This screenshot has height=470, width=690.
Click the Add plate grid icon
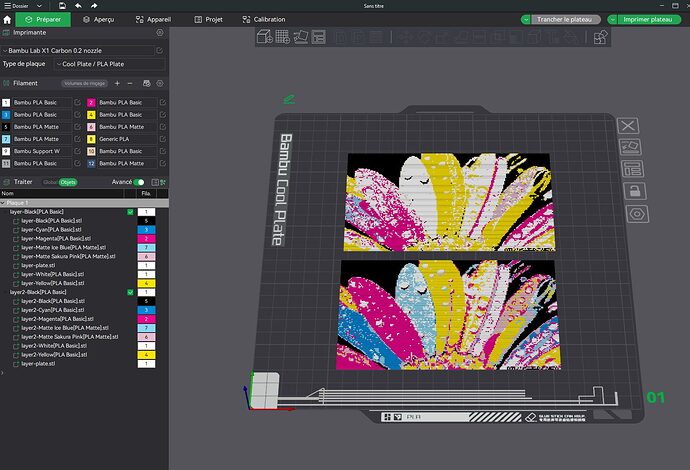point(283,37)
